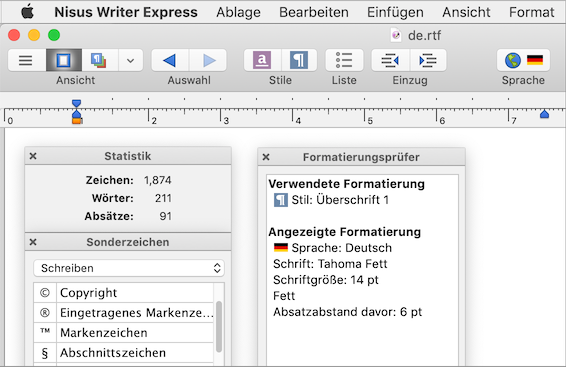Close the Sonderzeichen palette
Screen dimensions: 566x367
[x=33, y=242]
